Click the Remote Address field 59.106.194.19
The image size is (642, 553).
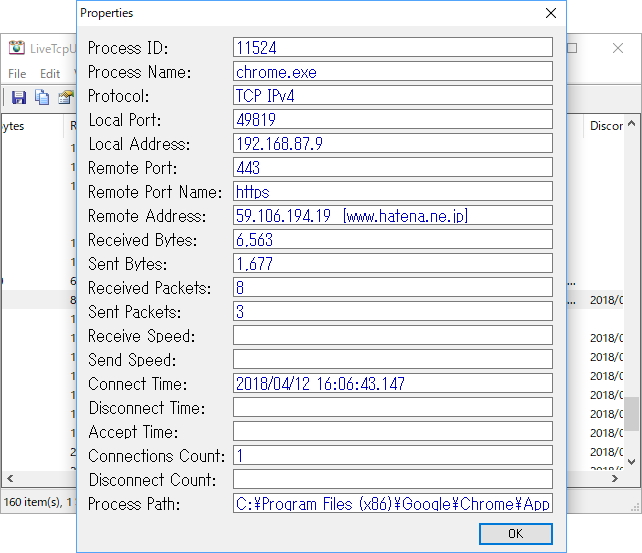393,215
